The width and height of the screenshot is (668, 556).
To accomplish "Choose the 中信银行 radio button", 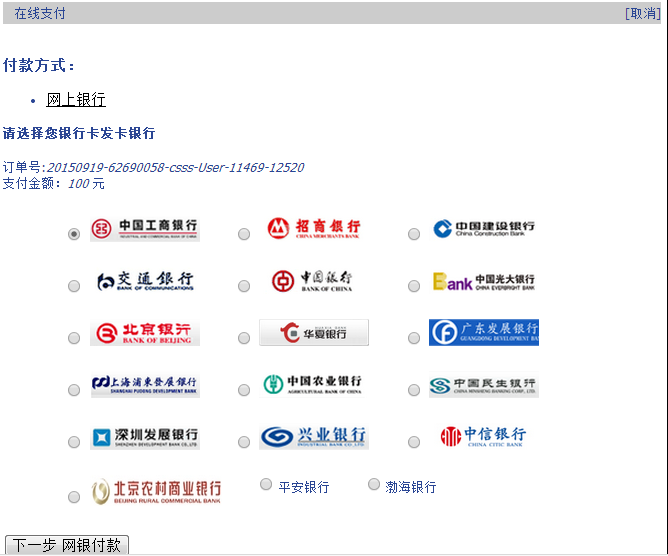I will (x=414, y=442).
